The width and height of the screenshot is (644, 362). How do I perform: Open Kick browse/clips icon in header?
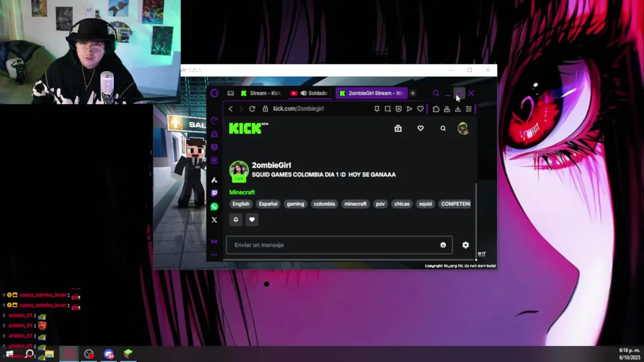coord(398,129)
